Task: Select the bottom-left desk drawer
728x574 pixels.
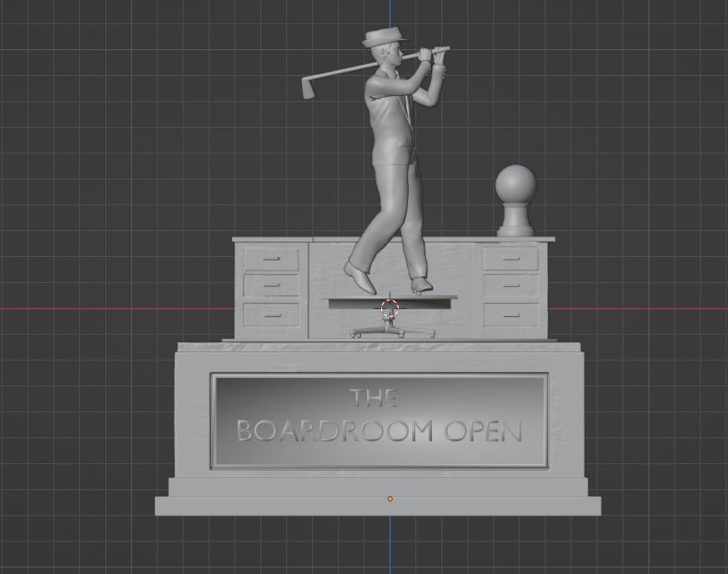Action: (x=271, y=315)
